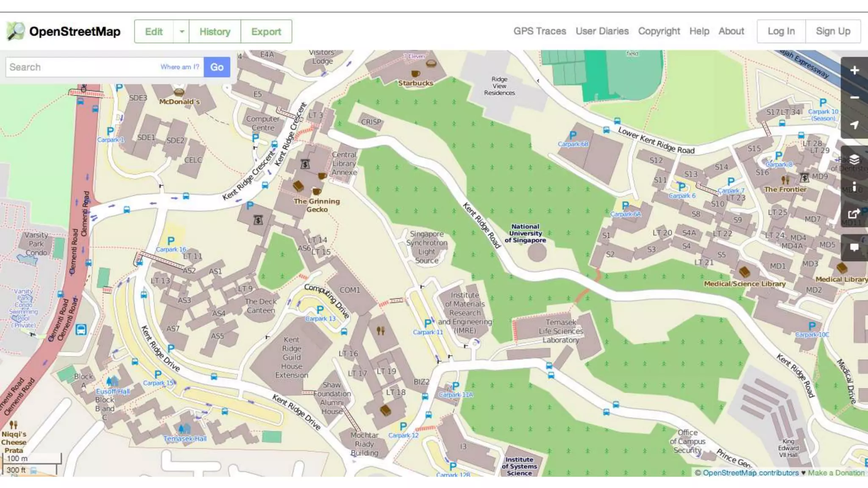868x488 pixels.
Task: Open the Export tab
Action: pyautogui.click(x=266, y=31)
